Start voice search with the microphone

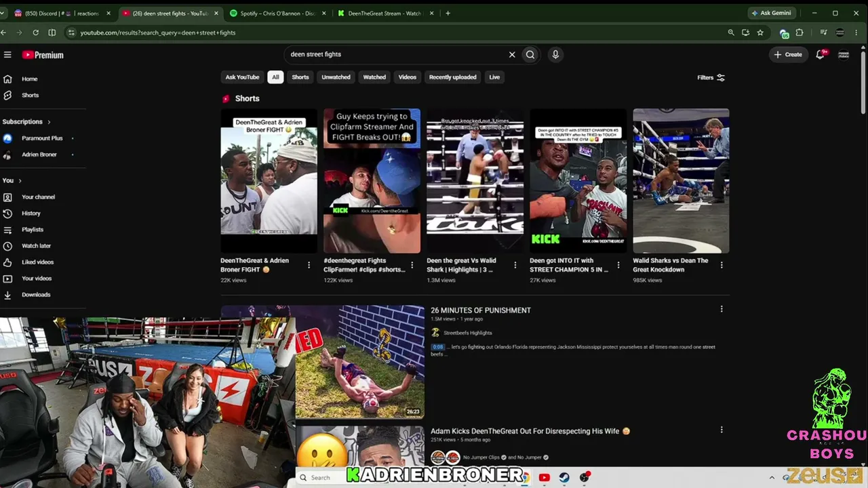click(555, 55)
